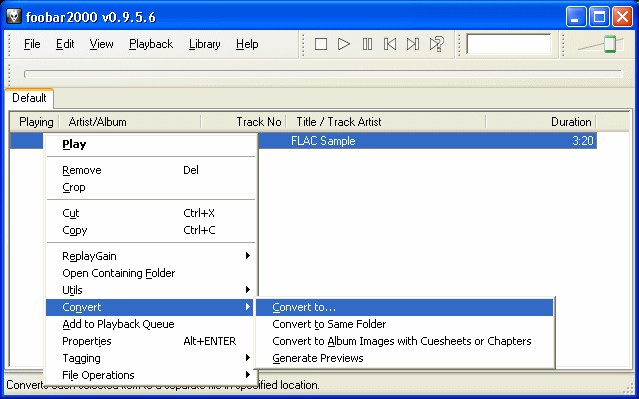Choose Remove in the context menu
The height and width of the screenshot is (399, 639).
[x=152, y=170]
